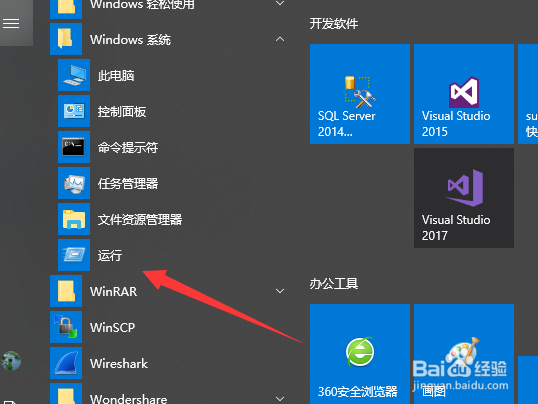Click the Wondershare folder icon
This screenshot has height=404, width=538.
point(66,394)
